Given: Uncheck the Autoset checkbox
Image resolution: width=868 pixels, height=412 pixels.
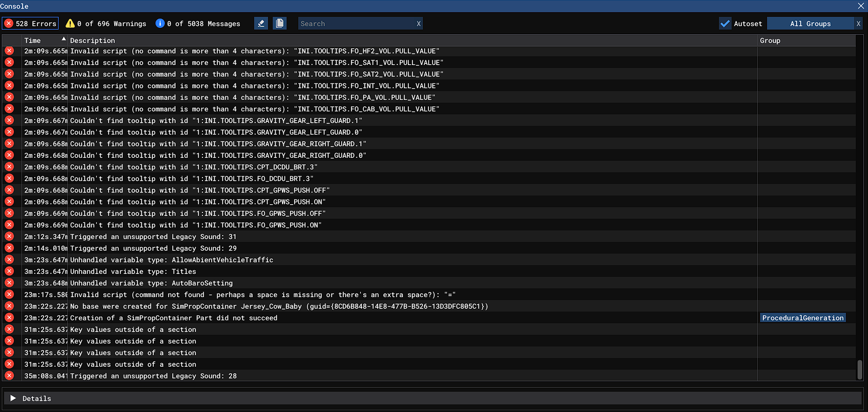Looking at the screenshot, I should pos(725,24).
